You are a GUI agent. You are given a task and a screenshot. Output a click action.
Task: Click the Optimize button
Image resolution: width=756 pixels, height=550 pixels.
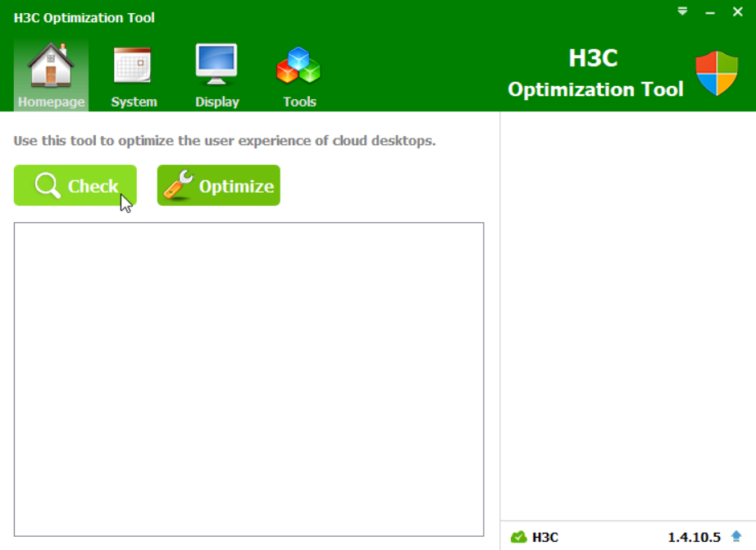[218, 185]
